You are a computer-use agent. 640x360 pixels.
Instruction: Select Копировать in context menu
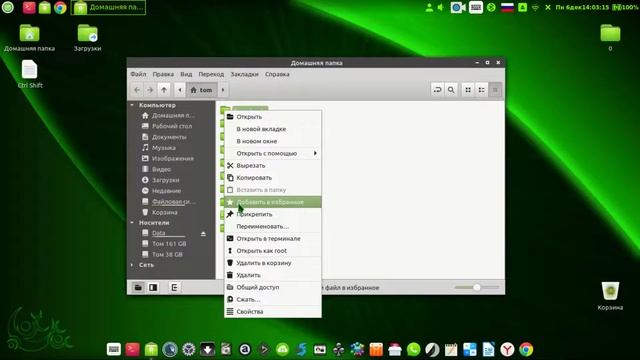pos(273,178)
